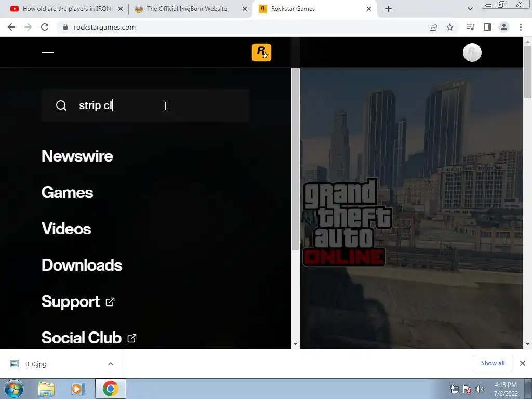Reload the rockstargames.com page

45,27
